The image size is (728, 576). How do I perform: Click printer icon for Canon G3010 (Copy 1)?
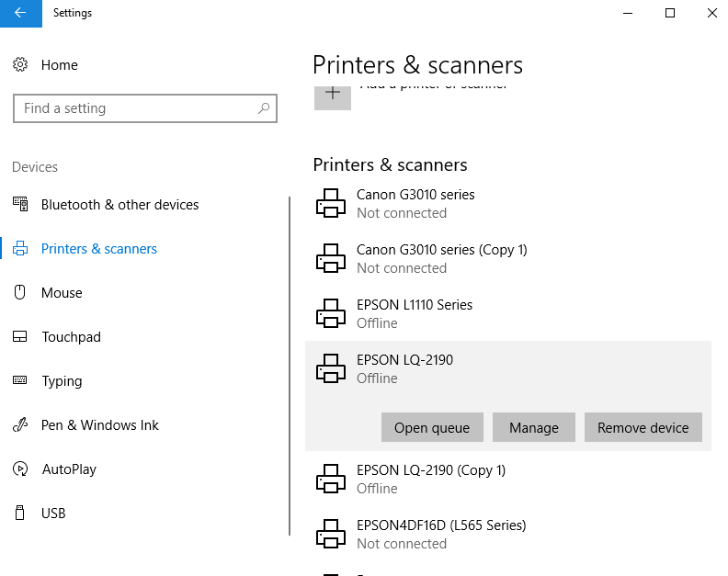(x=331, y=258)
